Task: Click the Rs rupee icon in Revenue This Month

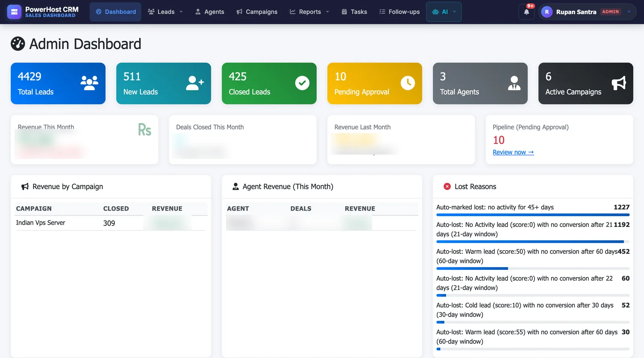Action: click(x=144, y=130)
